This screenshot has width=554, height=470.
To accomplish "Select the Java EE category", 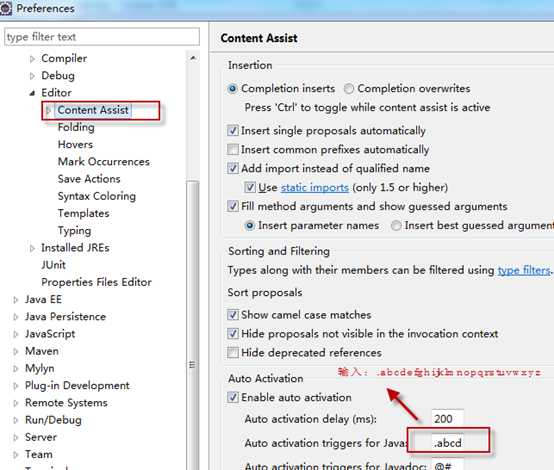I will coord(43,300).
